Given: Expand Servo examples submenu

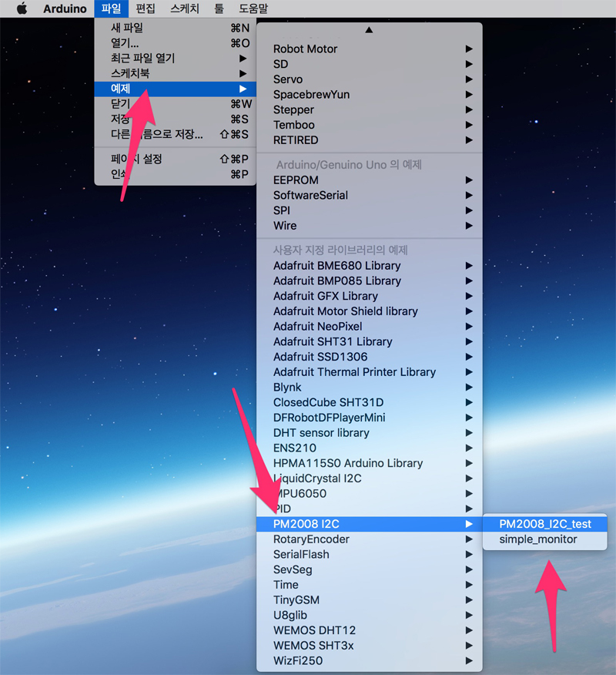Looking at the screenshot, I should (x=369, y=79).
